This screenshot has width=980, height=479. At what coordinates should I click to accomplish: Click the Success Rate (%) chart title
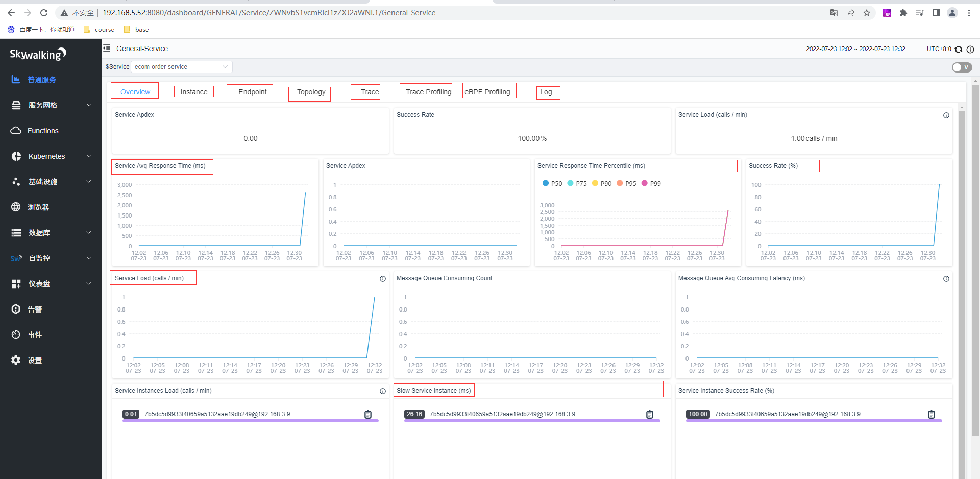tap(773, 166)
